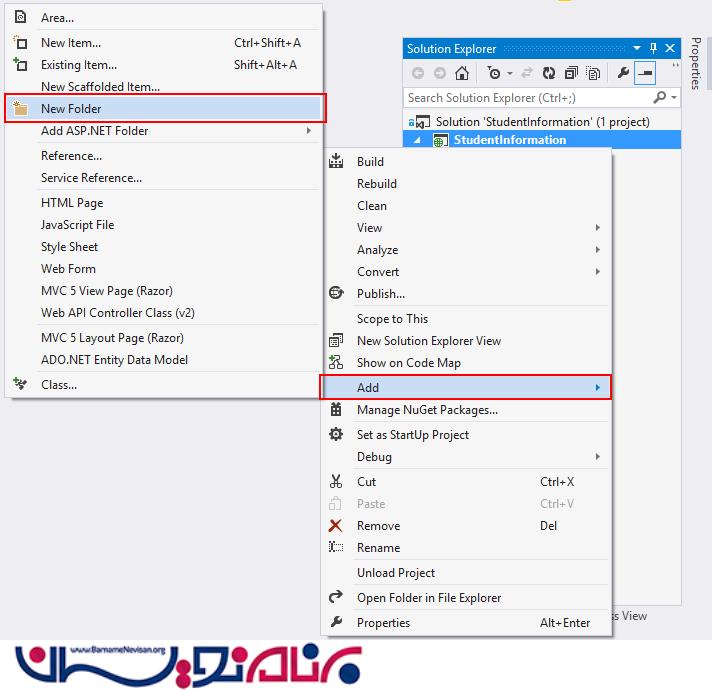Toggle auto-hide pin on Solution Explorer
The width and height of the screenshot is (712, 690).
[654, 49]
